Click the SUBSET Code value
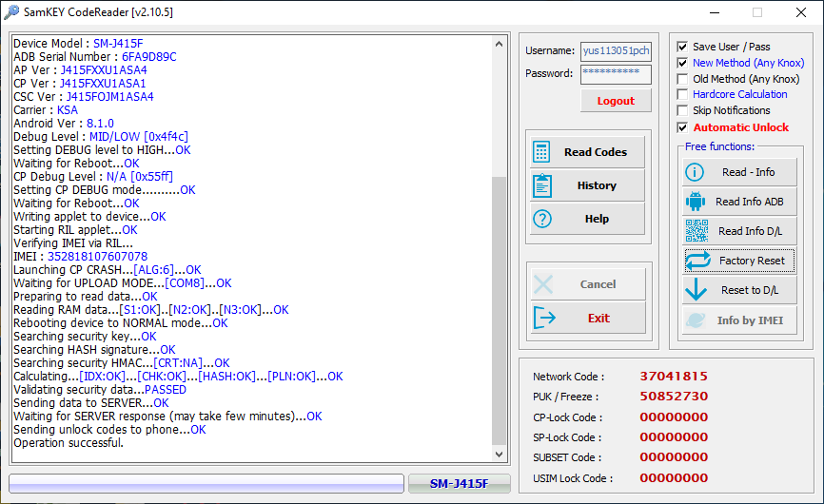This screenshot has height=504, width=824. (x=674, y=457)
